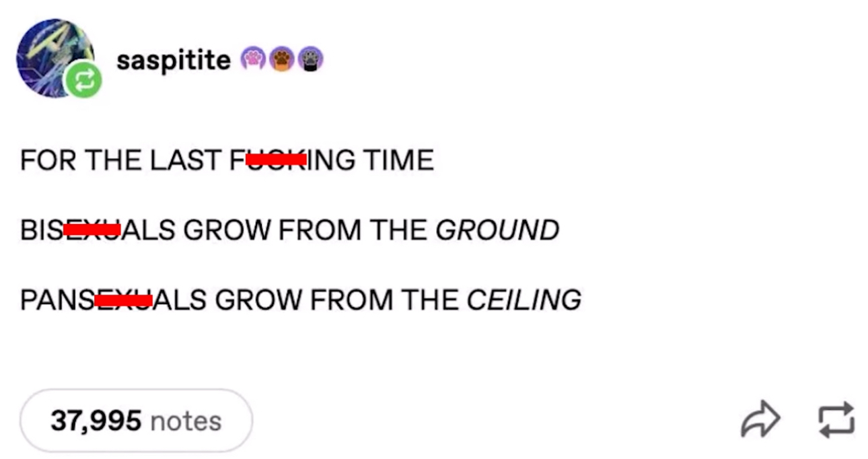Click the pink paw badge
The width and height of the screenshot is (868, 459).
coord(253,59)
